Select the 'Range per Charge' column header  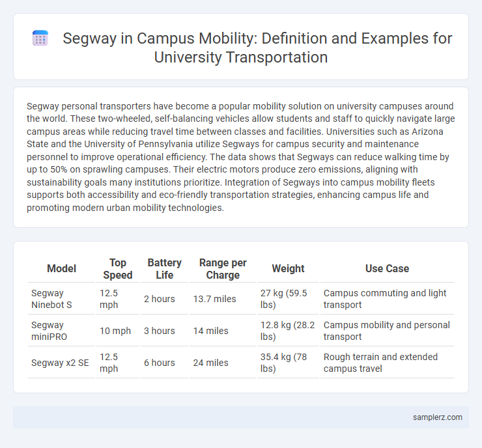[x=223, y=268]
